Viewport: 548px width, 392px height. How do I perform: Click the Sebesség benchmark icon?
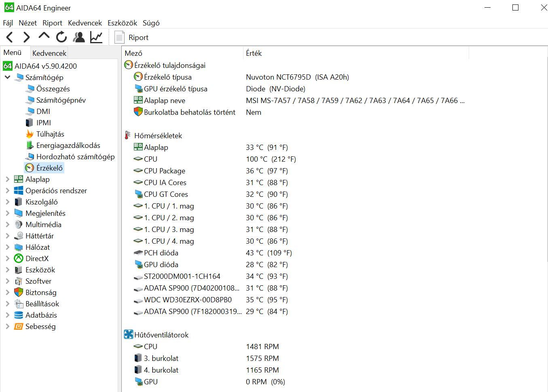pos(19,326)
